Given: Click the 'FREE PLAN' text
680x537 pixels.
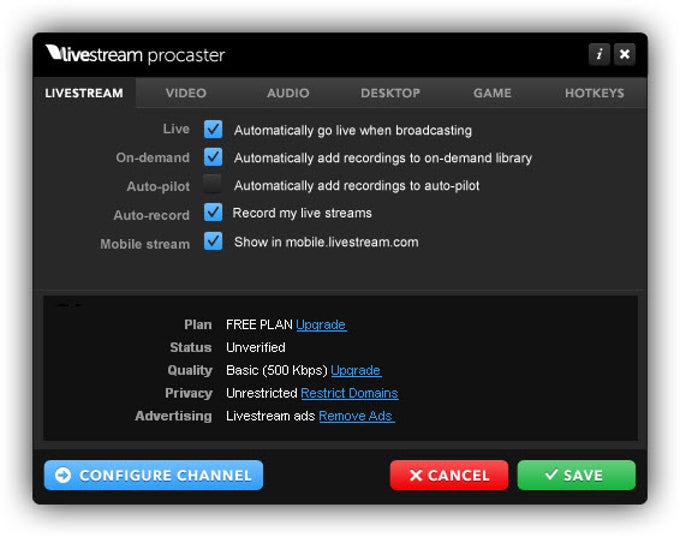Looking at the screenshot, I should (259, 324).
